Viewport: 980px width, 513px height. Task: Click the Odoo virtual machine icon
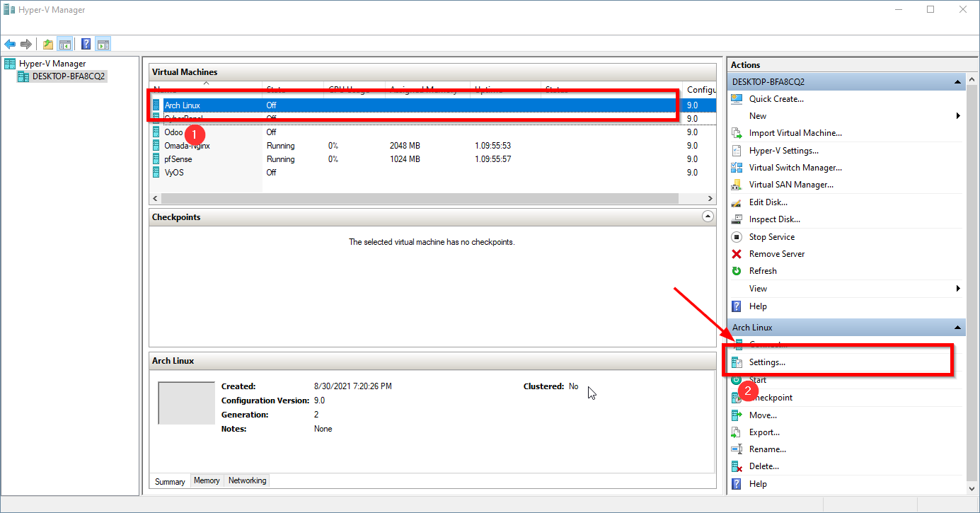156,132
